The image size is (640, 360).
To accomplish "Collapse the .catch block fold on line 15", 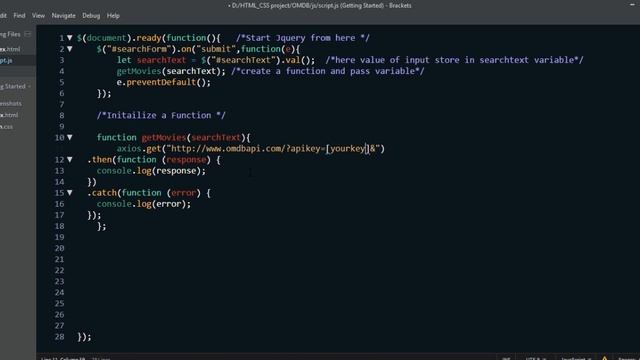I will click(x=70, y=193).
